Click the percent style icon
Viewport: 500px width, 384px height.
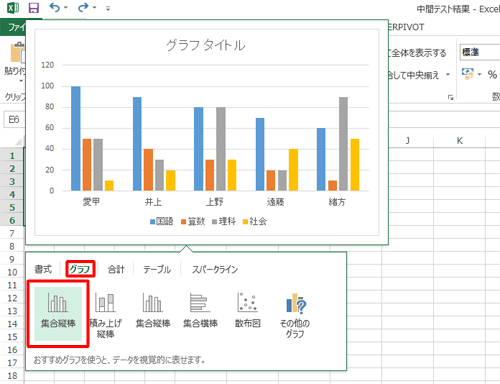click(492, 74)
